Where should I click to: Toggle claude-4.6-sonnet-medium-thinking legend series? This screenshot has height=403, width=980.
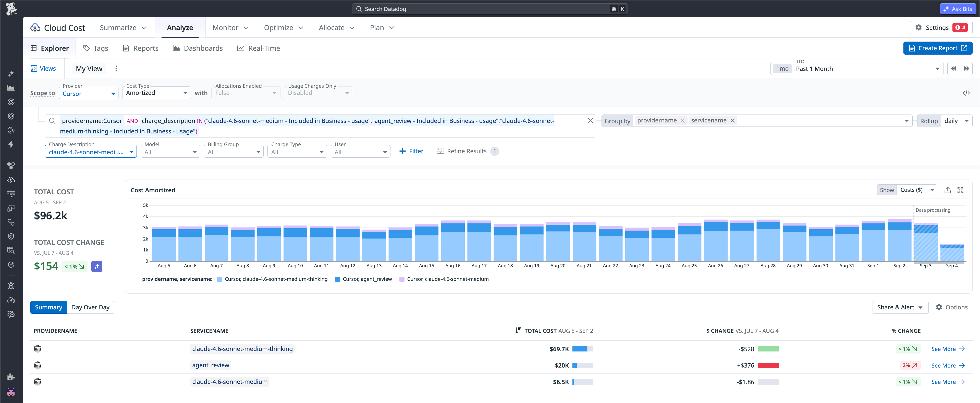coord(272,279)
